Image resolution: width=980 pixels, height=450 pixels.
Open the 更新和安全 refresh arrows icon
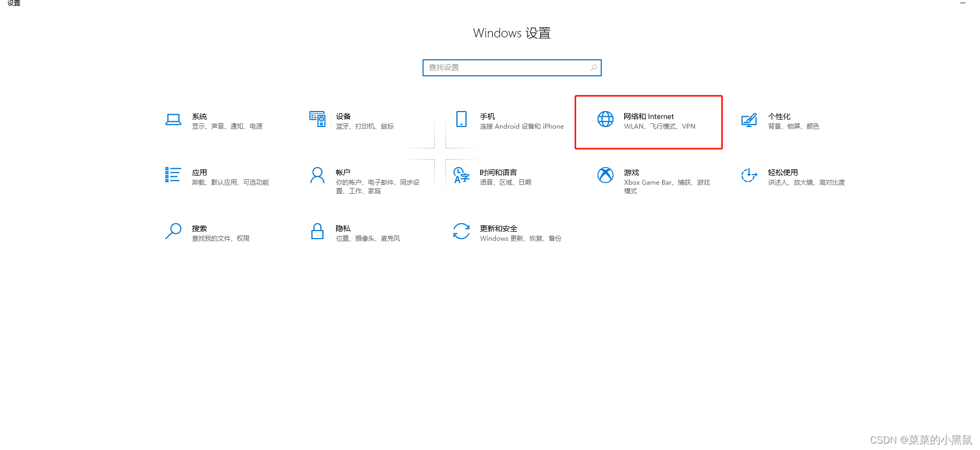point(461,231)
